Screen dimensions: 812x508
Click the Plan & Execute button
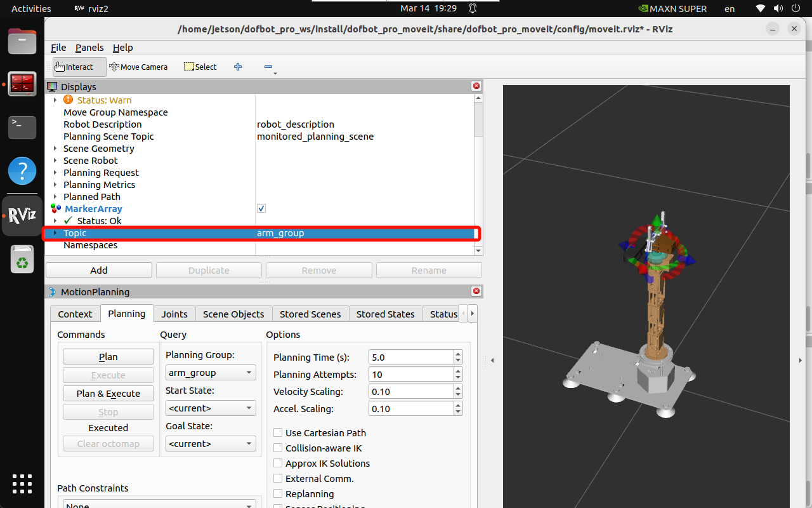point(108,394)
